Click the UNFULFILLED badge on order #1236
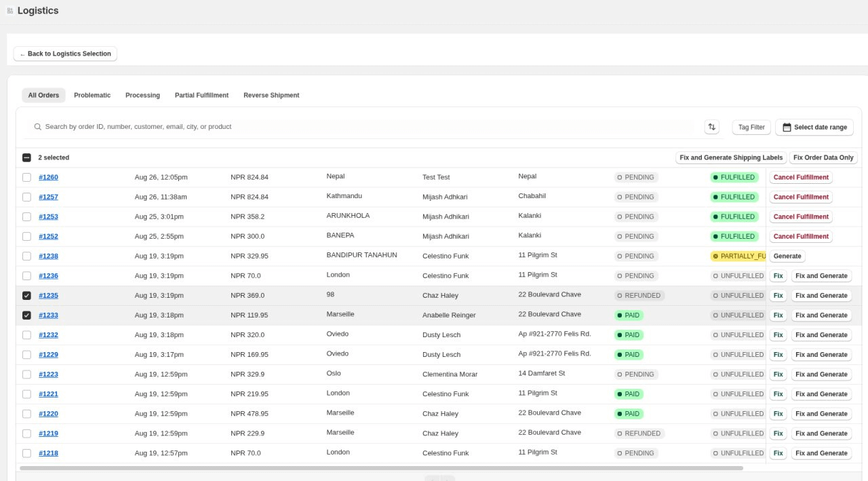 (738, 275)
